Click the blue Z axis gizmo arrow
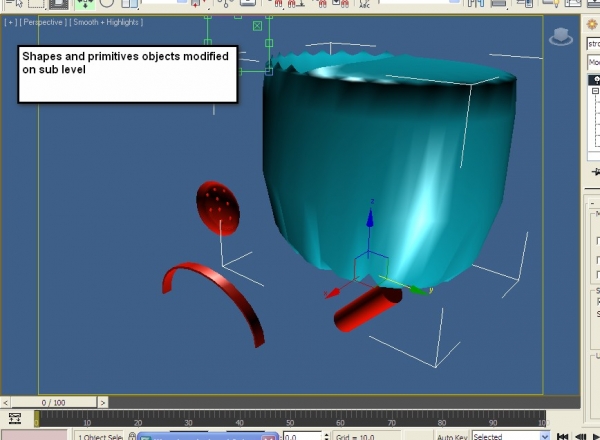The width and height of the screenshot is (600, 440). (370, 218)
